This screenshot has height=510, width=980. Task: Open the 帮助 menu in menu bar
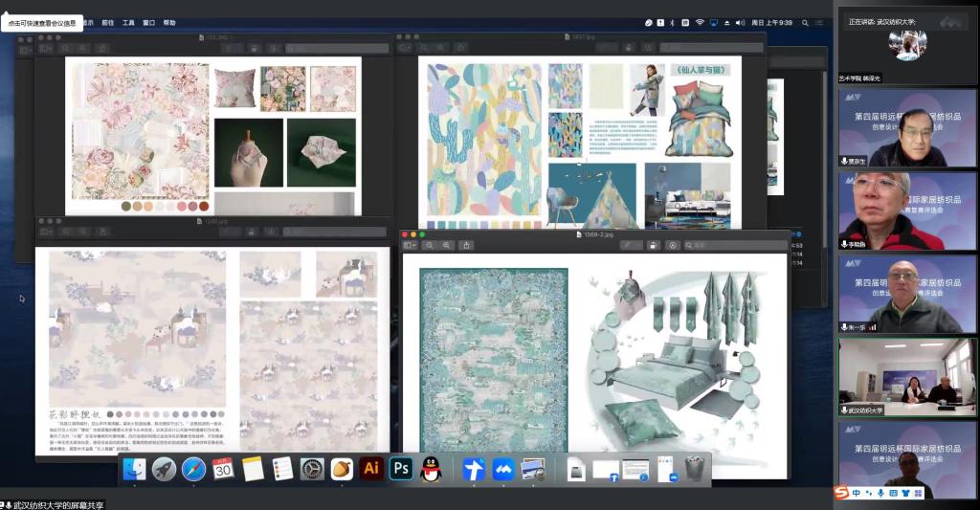coord(169,22)
